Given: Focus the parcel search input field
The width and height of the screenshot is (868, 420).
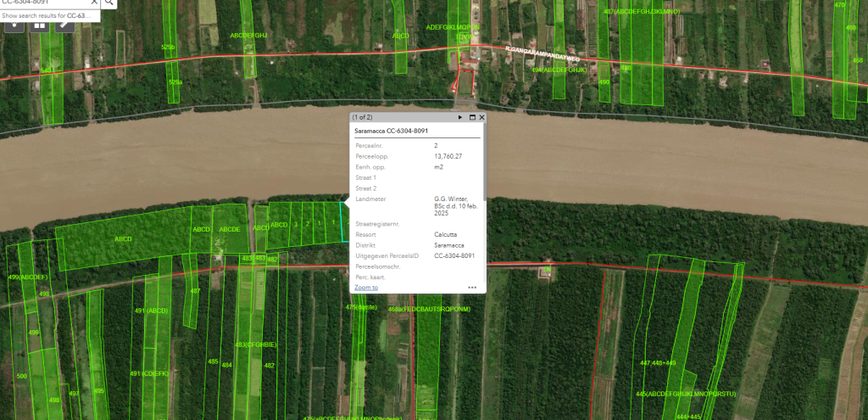Looking at the screenshot, I should click(42, 3).
